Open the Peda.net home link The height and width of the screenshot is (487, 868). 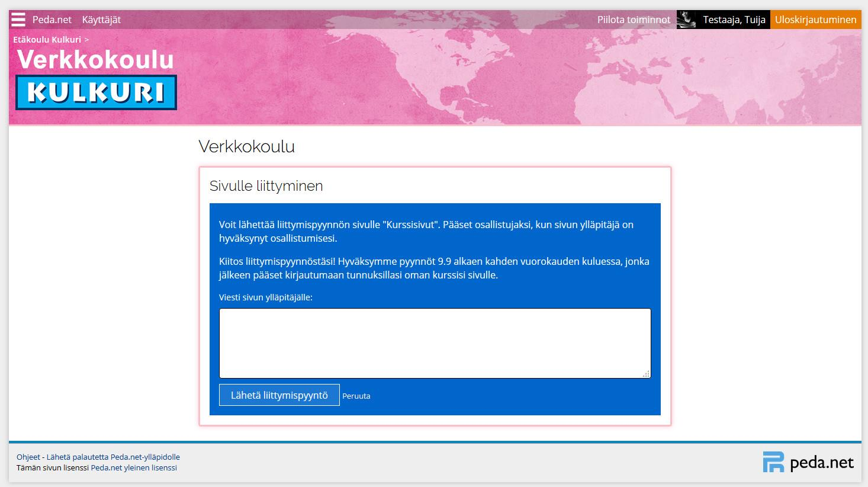coord(52,20)
